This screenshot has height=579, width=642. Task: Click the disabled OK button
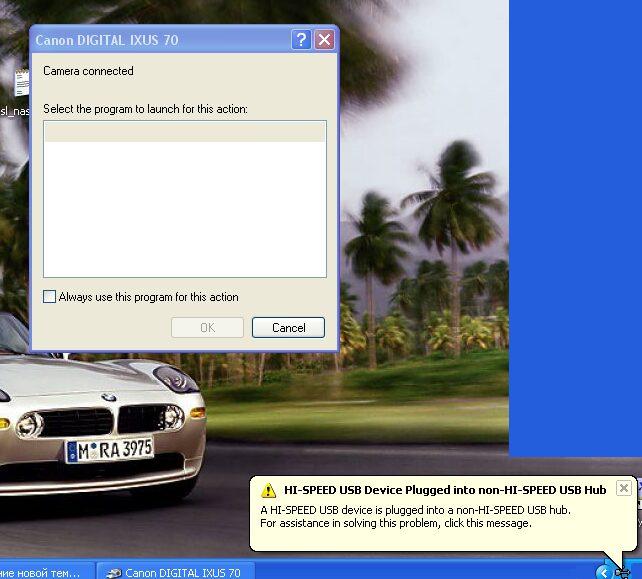[x=207, y=328]
